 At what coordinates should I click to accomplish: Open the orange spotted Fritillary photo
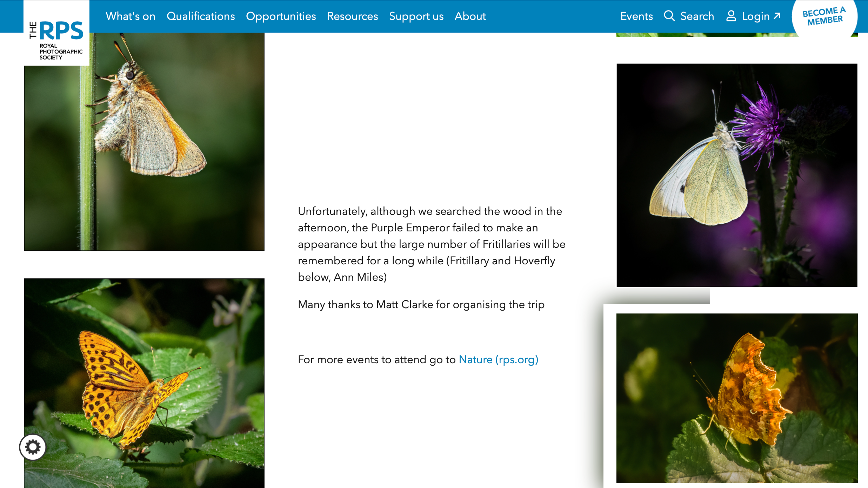point(144,383)
